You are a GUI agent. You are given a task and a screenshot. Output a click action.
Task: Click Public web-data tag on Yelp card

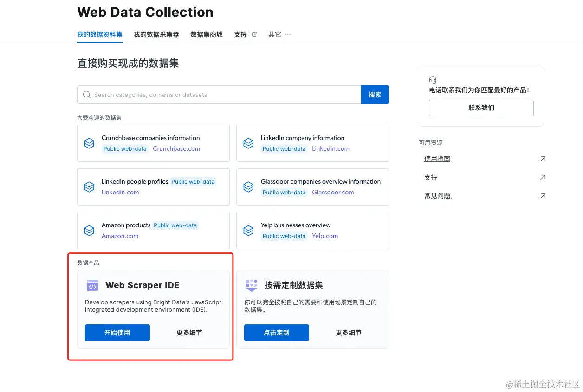284,236
